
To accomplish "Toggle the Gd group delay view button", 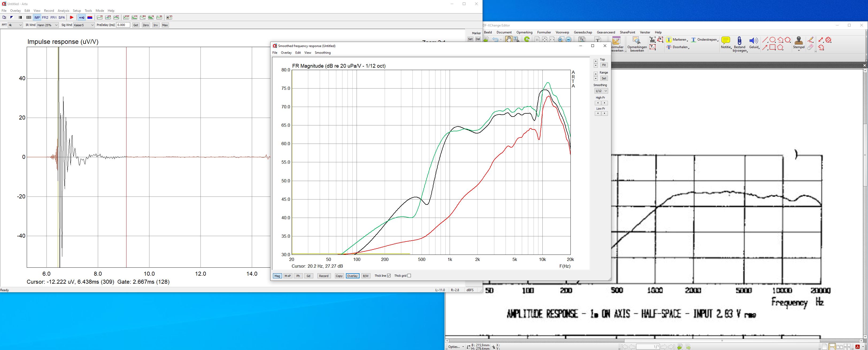I will [x=308, y=276].
